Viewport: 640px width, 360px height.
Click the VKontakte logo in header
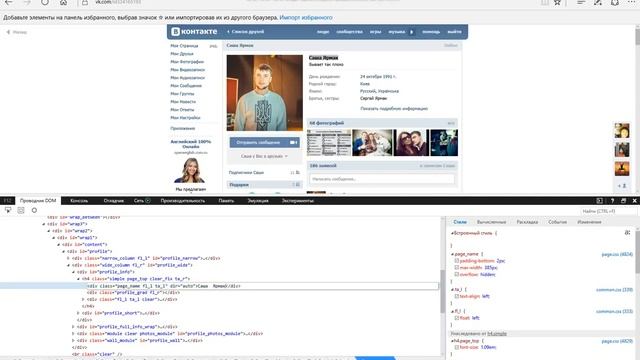click(194, 31)
